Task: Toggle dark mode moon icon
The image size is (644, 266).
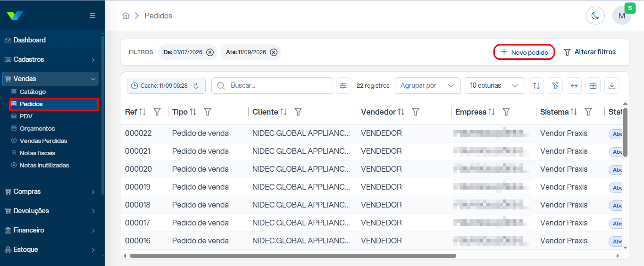Action: (x=595, y=16)
